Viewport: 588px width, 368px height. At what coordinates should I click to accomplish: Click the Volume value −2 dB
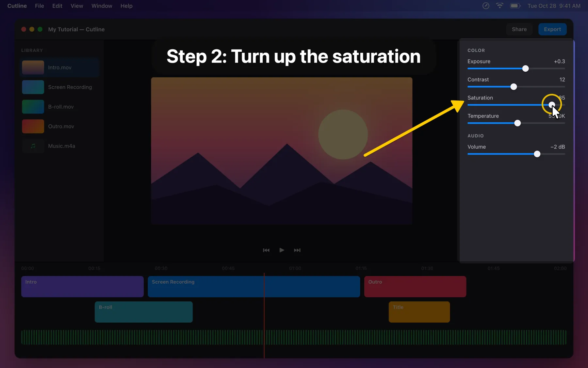tap(558, 147)
